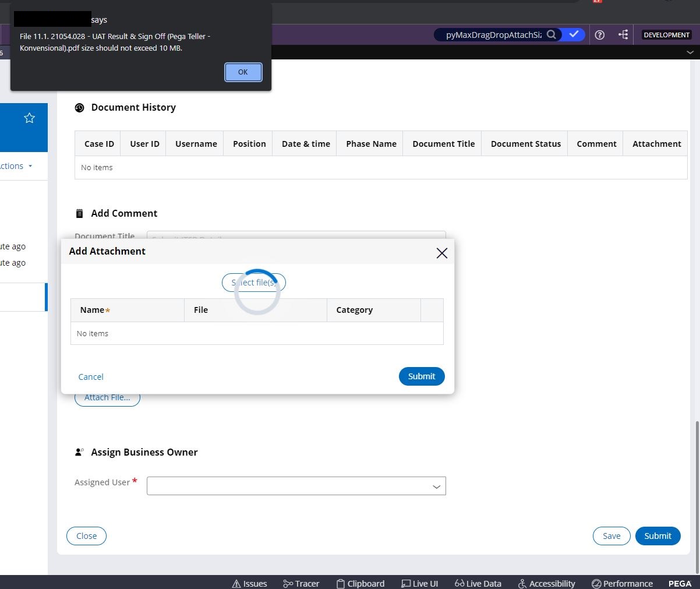Click the vertical page scrollbar
The width and height of the screenshot is (700, 589).
696,495
